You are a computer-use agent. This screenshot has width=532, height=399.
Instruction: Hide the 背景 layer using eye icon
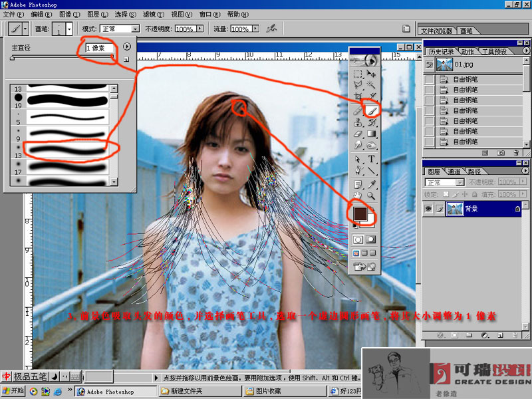pyautogui.click(x=429, y=209)
